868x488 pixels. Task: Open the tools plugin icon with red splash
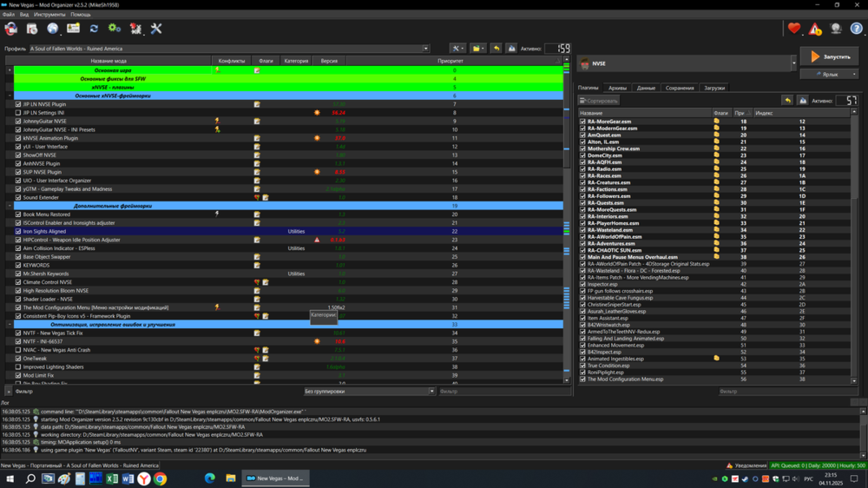pos(135,29)
